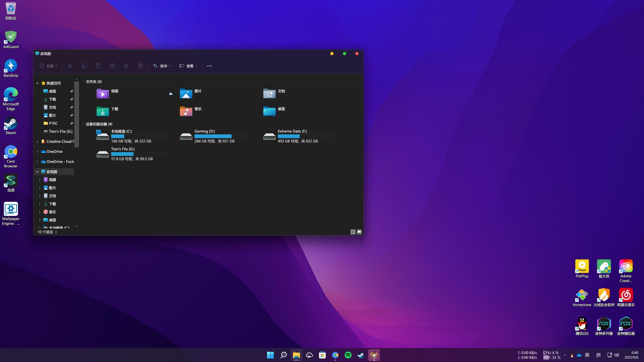The height and width of the screenshot is (362, 644).
Task: Expand the OneDrive tree node
Action: [x=37, y=152]
